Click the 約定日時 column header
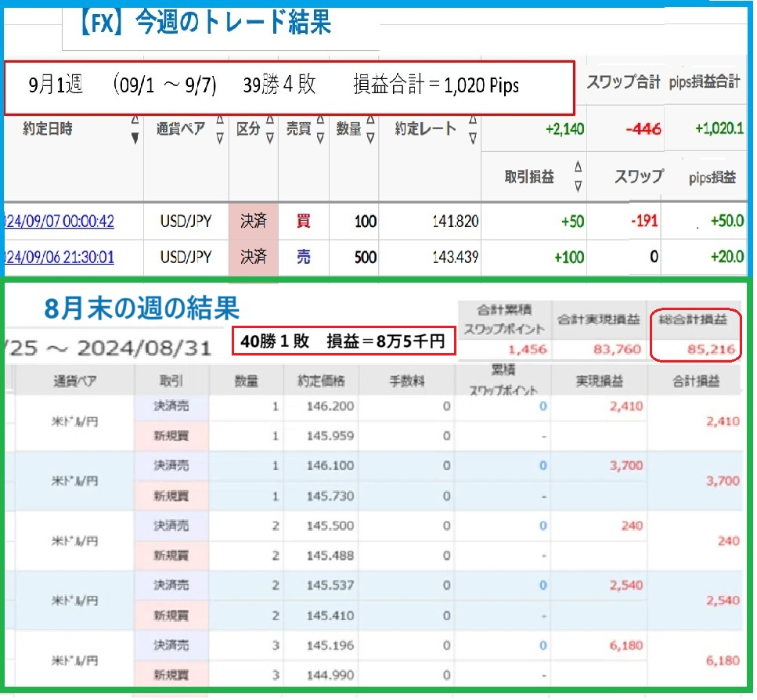Image resolution: width=757 pixels, height=700 pixels. tap(47, 128)
